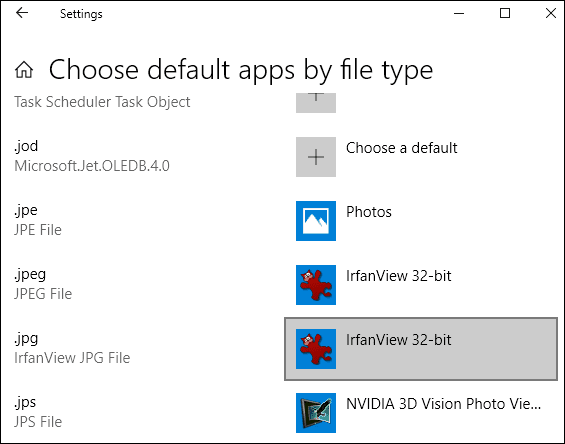Click the Task Scheduler Task Object entry
The image size is (565, 444).
[x=102, y=102]
